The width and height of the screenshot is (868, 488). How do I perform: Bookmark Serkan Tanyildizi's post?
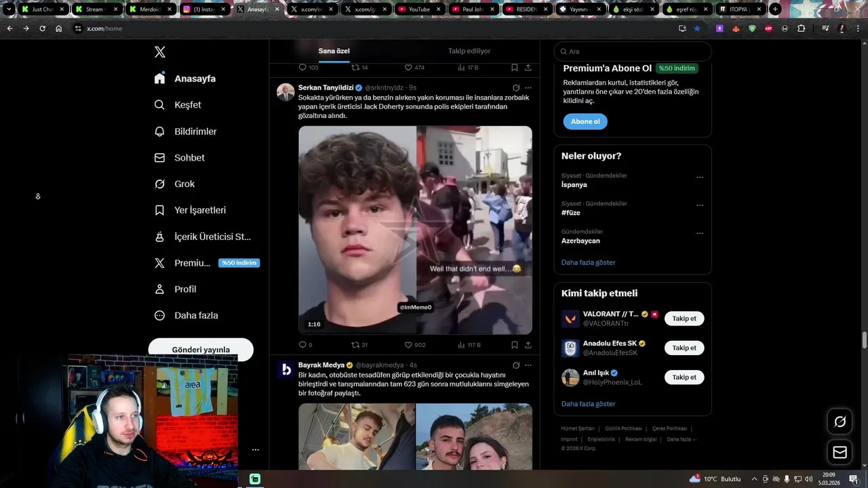(515, 345)
